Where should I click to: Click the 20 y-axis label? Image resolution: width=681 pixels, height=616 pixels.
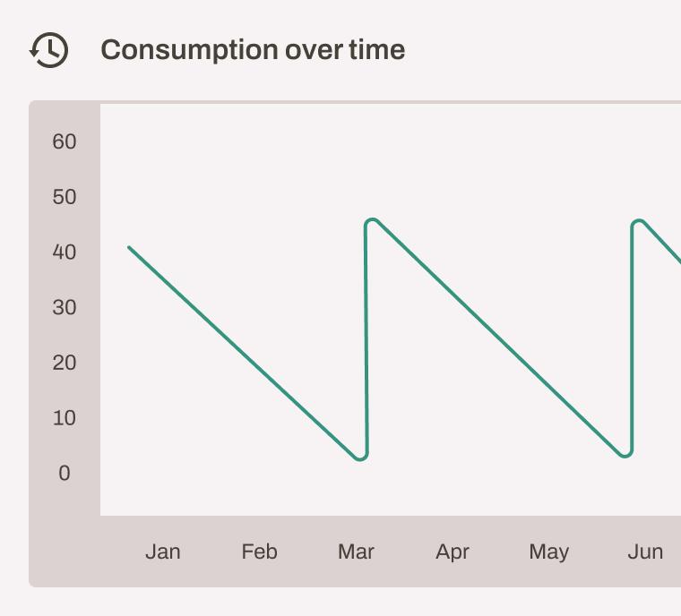coord(65,363)
